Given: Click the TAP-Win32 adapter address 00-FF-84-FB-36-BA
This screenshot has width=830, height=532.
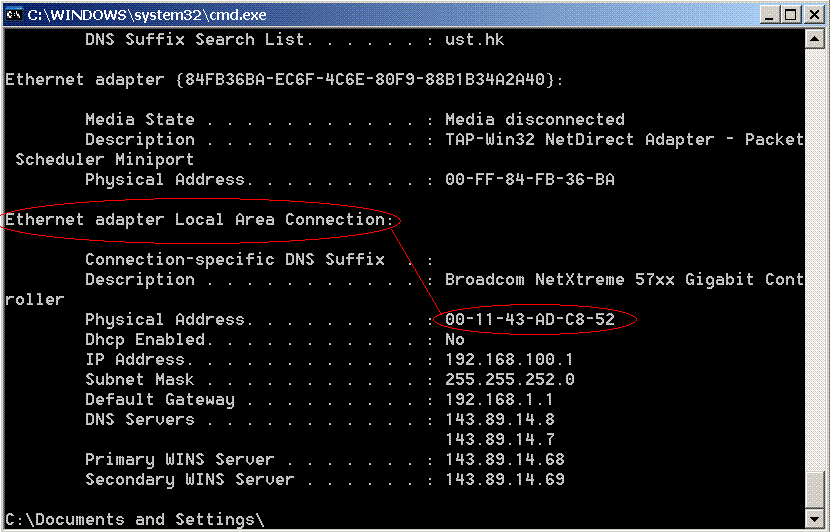Looking at the screenshot, I should (530, 179).
